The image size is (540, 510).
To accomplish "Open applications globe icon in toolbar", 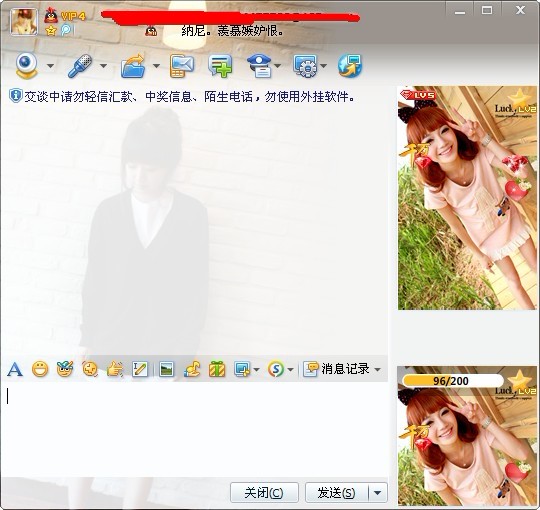I will click(350, 65).
